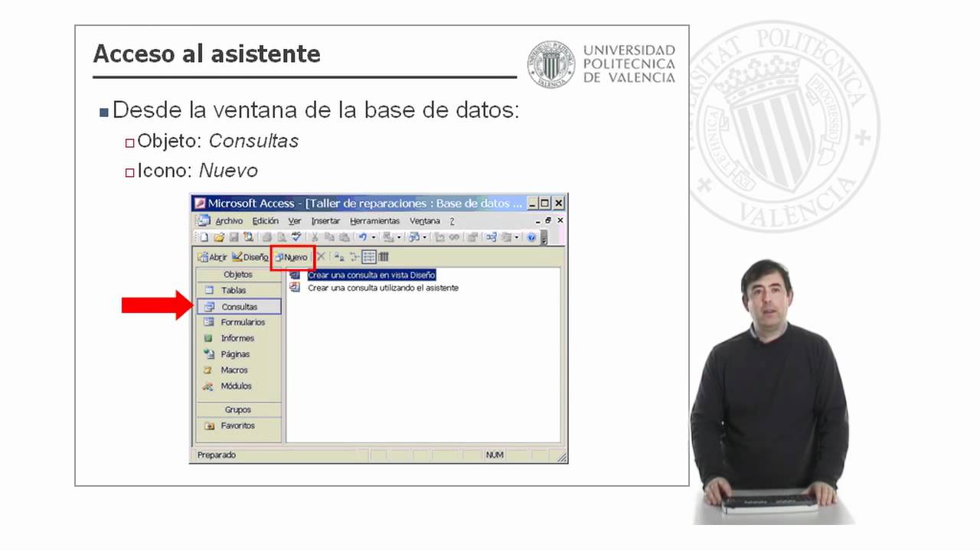Open Microsoft Access Help question icon

[x=531, y=237]
